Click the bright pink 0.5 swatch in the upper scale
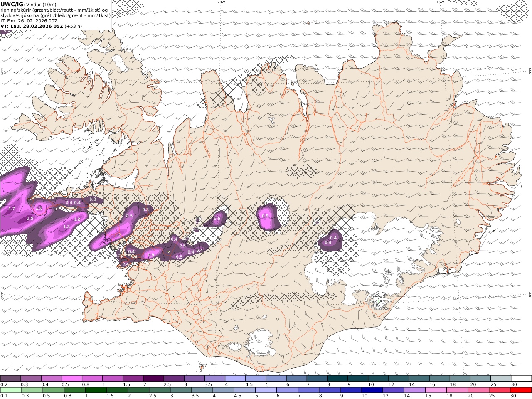532x399 pixels. pyautogui.click(x=72, y=378)
